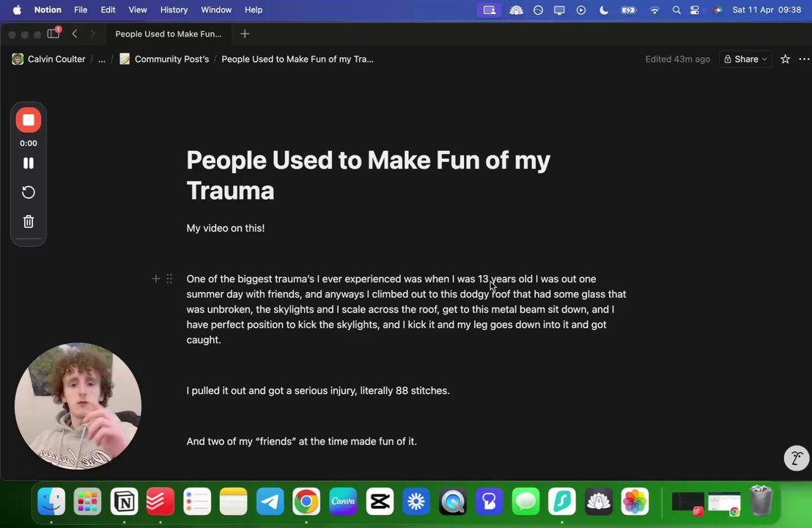
Task: Open the Window menu in the menu bar
Action: coord(216,10)
